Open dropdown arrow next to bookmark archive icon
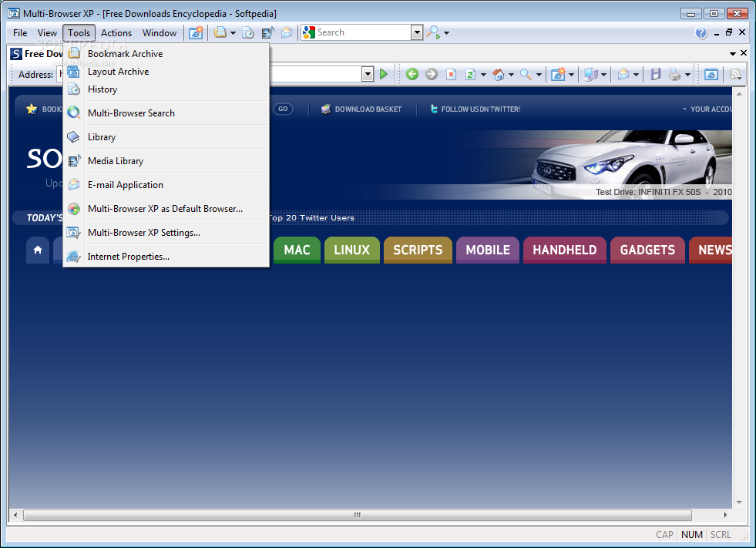756x548 pixels. point(233,33)
